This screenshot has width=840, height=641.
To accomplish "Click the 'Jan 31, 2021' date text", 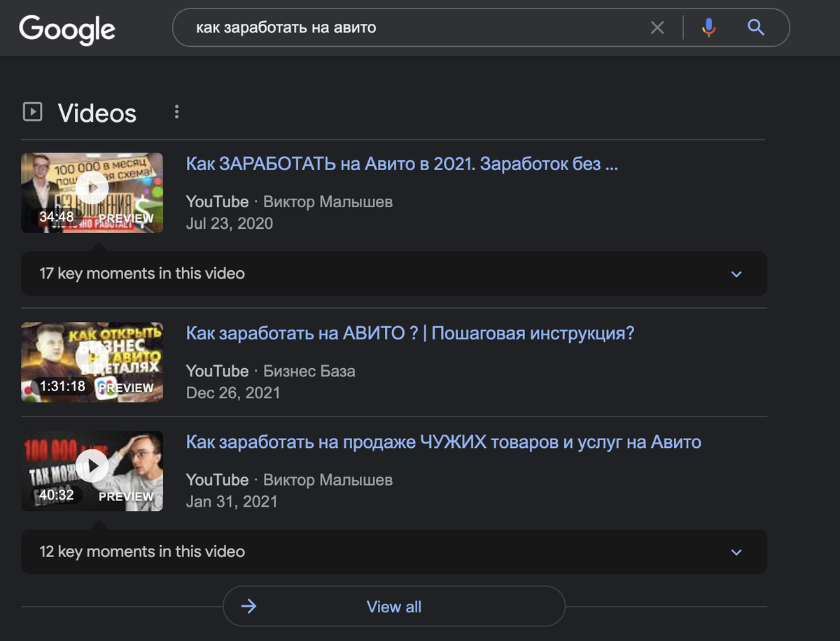I will 232,502.
